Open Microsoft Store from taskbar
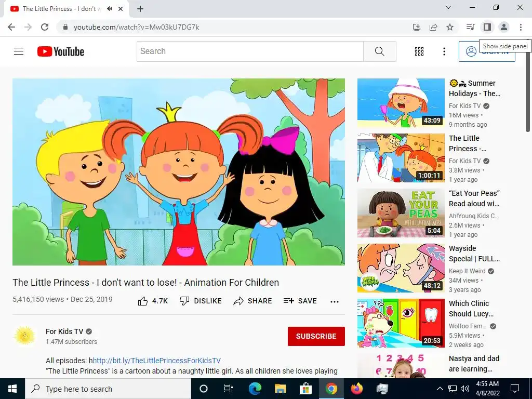 click(305, 389)
